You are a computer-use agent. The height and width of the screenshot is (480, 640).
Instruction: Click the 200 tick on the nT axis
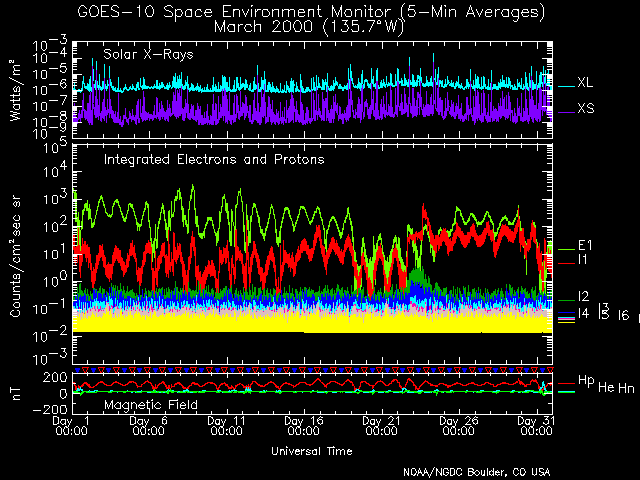pos(55,377)
